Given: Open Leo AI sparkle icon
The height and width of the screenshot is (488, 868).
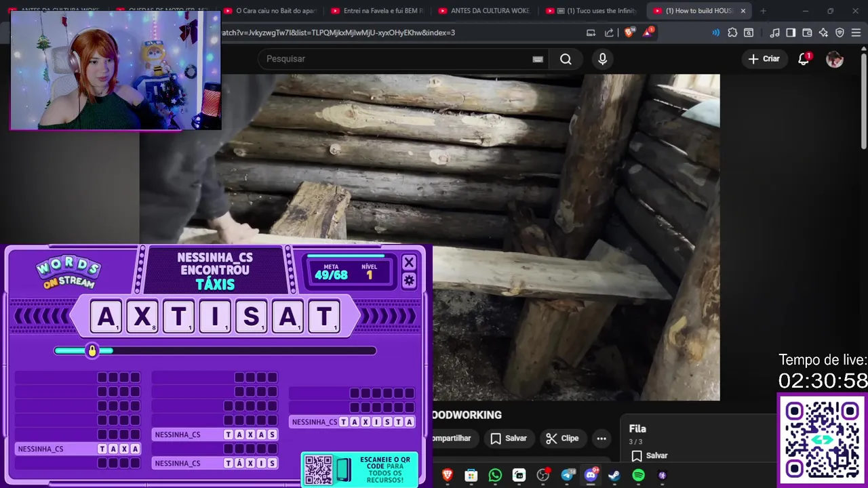Looking at the screenshot, I should coord(823,33).
